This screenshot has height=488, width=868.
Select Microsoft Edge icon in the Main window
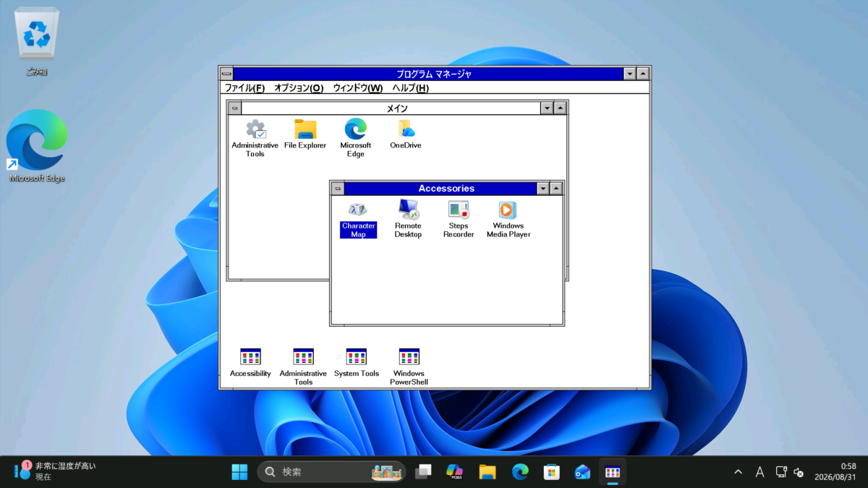point(355,138)
